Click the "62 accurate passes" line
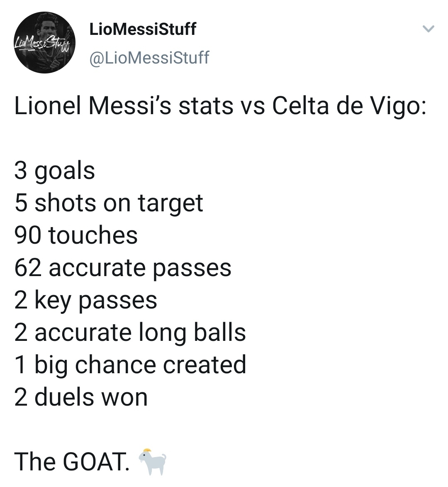The height and width of the screenshot is (487, 448). pos(123,268)
